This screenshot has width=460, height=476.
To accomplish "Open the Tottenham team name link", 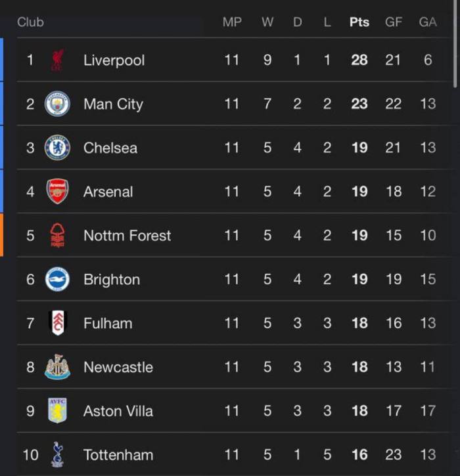I will click(x=118, y=455).
